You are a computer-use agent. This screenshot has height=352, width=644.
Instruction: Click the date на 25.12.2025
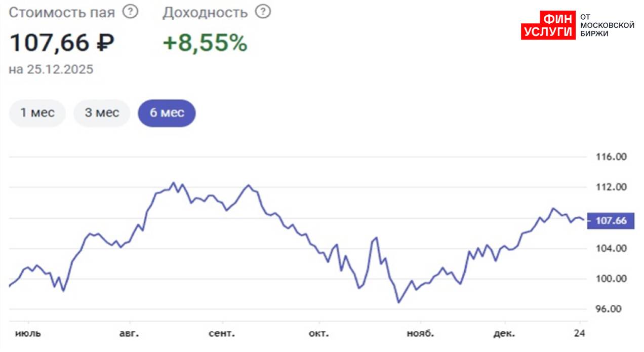[x=51, y=69]
